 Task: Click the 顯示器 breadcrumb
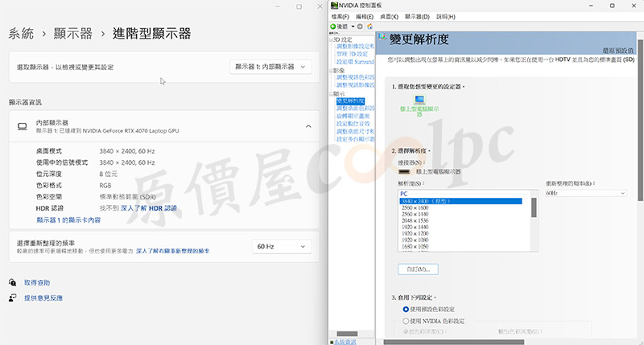(x=72, y=33)
